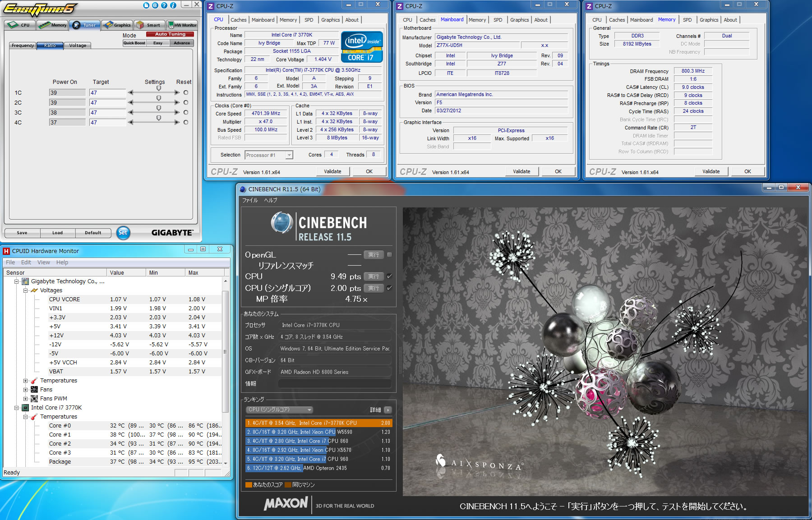The height and width of the screenshot is (520, 812).
Task: Toggle the OpenGL test checkbox in Cinebench
Action: point(389,255)
